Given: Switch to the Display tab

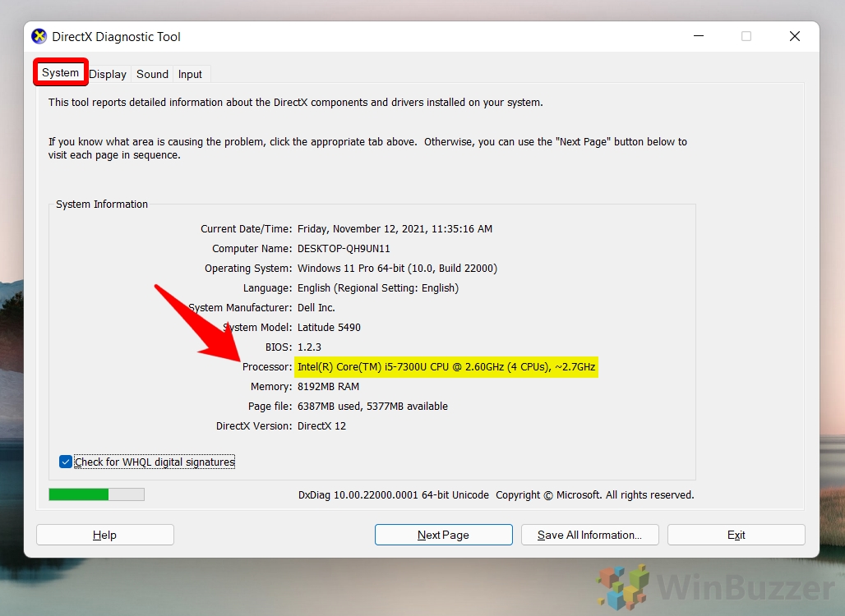Looking at the screenshot, I should 108,74.
